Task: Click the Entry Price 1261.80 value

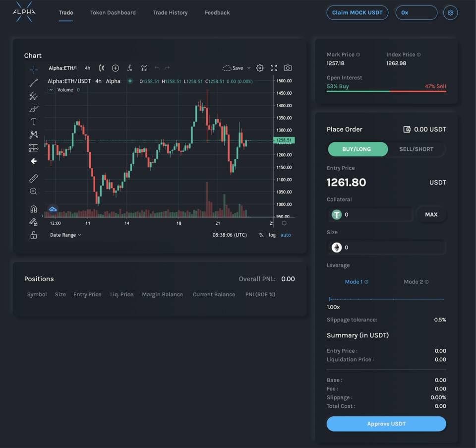Action: [347, 183]
